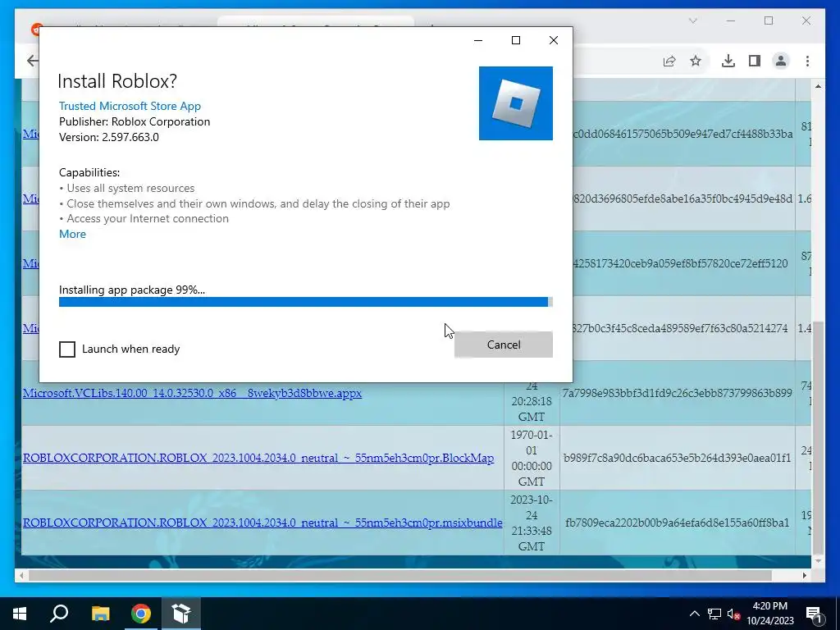Screen dimensions: 840x630
Task: Bookmark this page with star icon
Action: click(696, 61)
